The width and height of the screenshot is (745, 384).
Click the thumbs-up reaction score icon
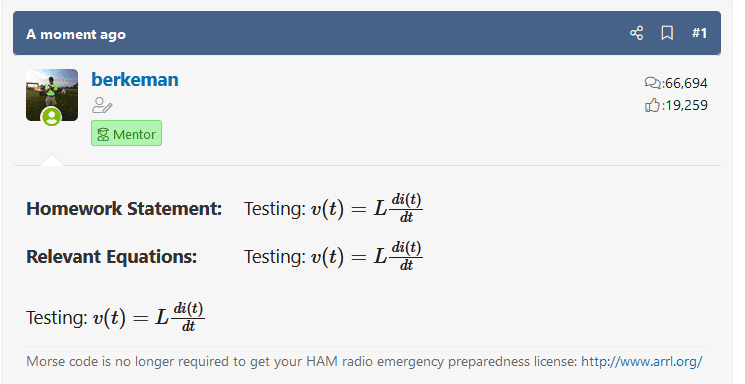pyautogui.click(x=652, y=105)
